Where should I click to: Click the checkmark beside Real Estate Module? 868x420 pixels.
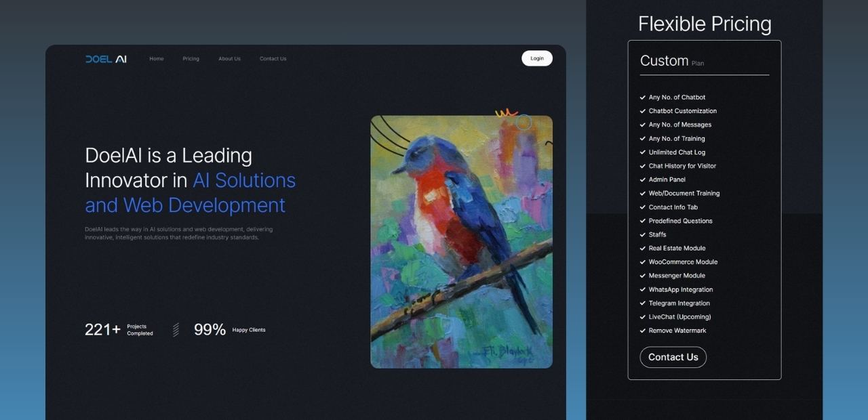pos(643,249)
